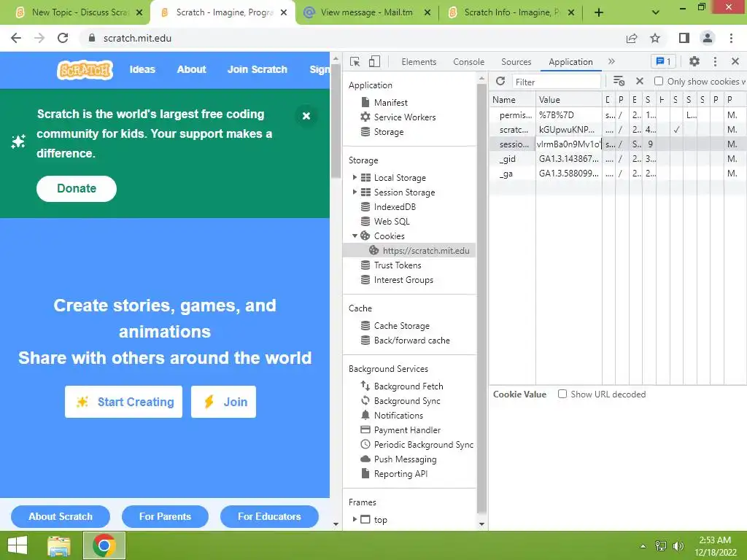Viewport: 747px width, 560px height.
Task: Select the _ga cookie row
Action: point(618,174)
